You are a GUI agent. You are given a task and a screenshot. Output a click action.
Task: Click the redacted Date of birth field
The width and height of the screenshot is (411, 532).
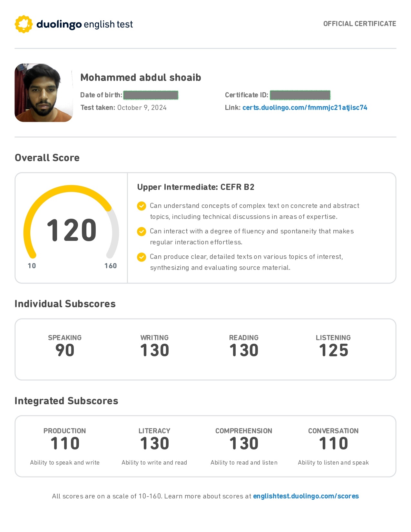[x=151, y=95]
